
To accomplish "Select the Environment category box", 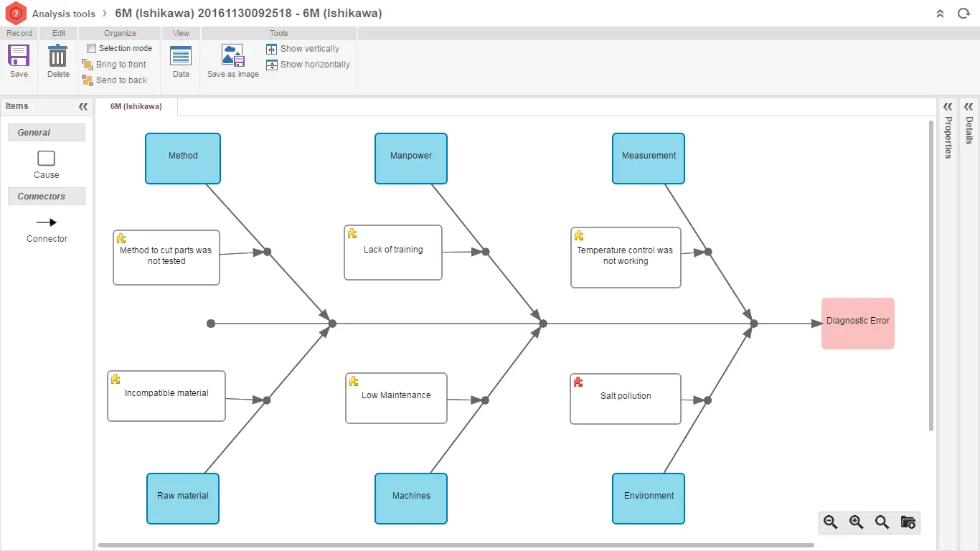I will coord(649,499).
